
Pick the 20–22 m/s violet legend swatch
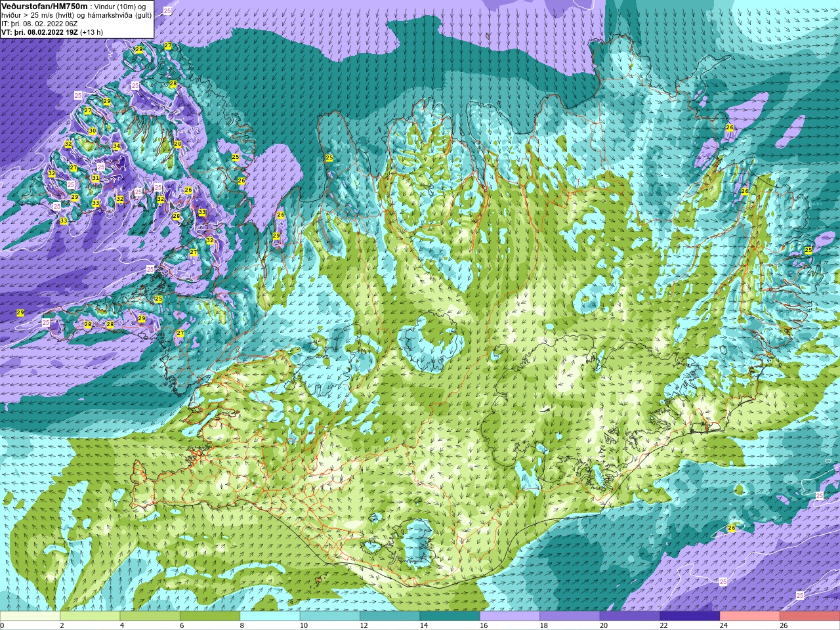click(630, 616)
